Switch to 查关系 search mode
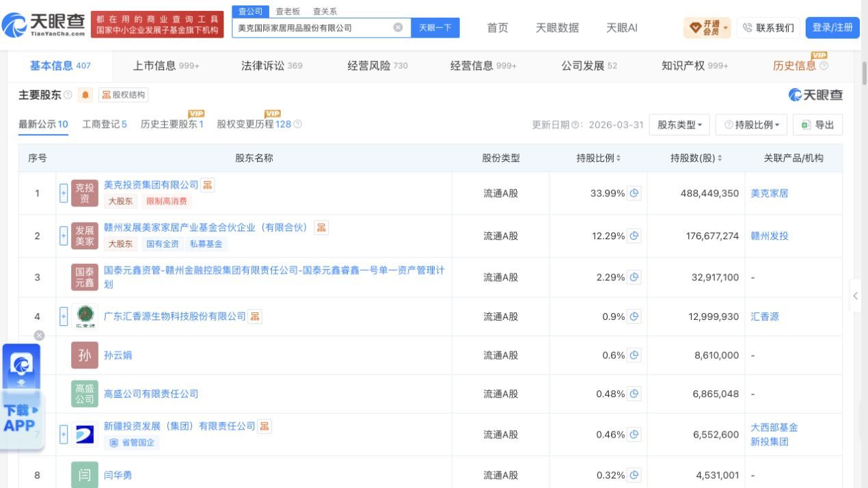This screenshot has height=488, width=868. (x=325, y=11)
